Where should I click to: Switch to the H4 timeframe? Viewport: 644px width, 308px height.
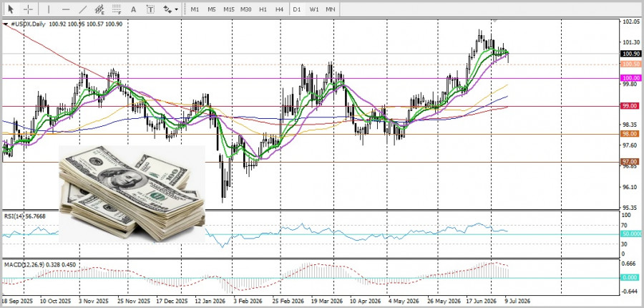click(x=280, y=9)
